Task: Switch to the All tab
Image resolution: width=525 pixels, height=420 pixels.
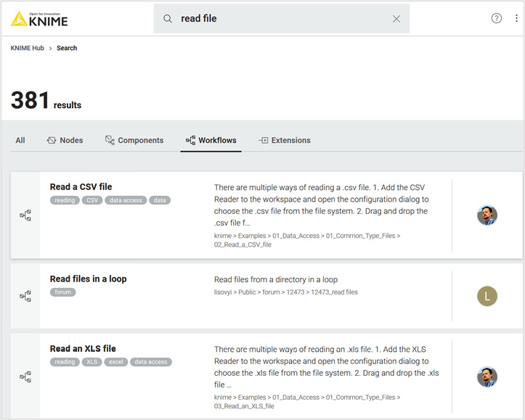Action: 20,141
